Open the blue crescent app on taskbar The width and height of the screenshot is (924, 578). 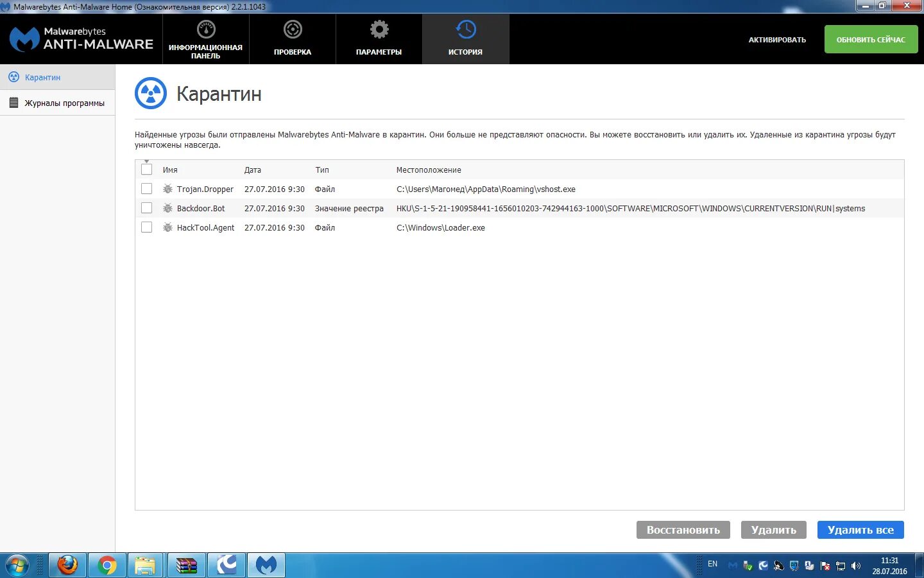pos(227,566)
